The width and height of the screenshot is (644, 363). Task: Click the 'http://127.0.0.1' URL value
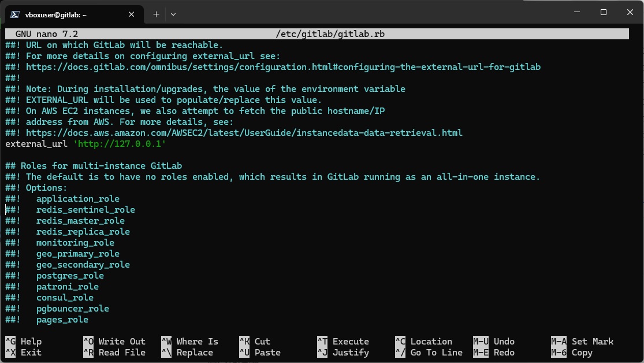click(120, 144)
